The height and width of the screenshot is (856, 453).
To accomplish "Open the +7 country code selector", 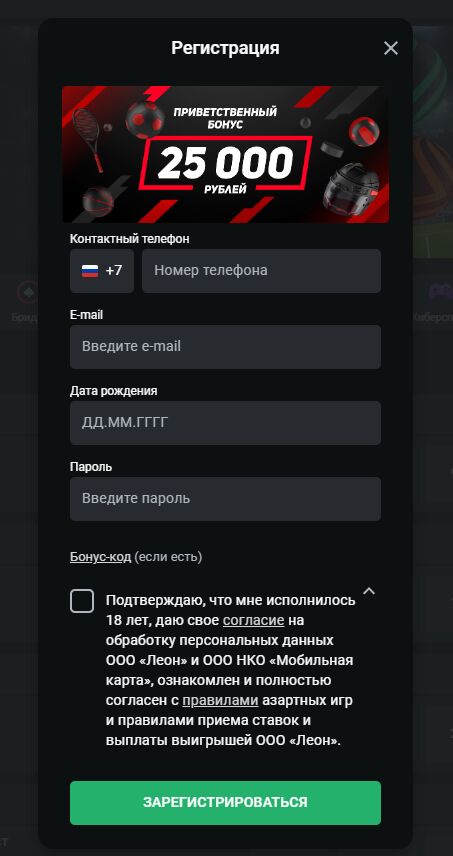I will click(x=102, y=271).
